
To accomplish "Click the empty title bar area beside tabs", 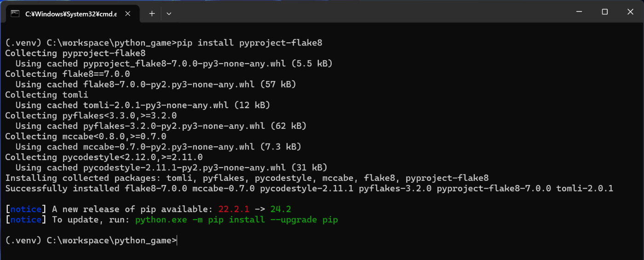I will pyautogui.click(x=368, y=12).
